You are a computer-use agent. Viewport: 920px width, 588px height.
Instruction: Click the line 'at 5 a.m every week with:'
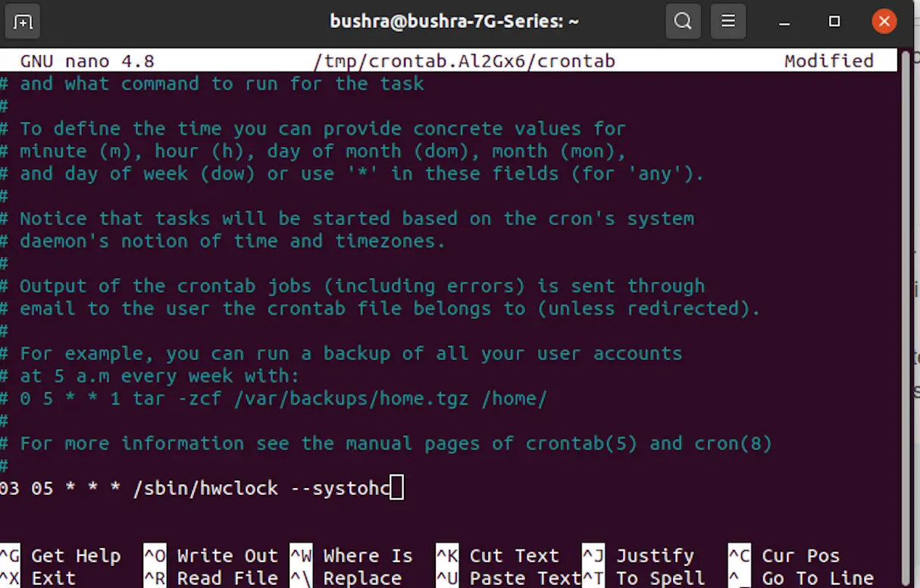coord(150,376)
